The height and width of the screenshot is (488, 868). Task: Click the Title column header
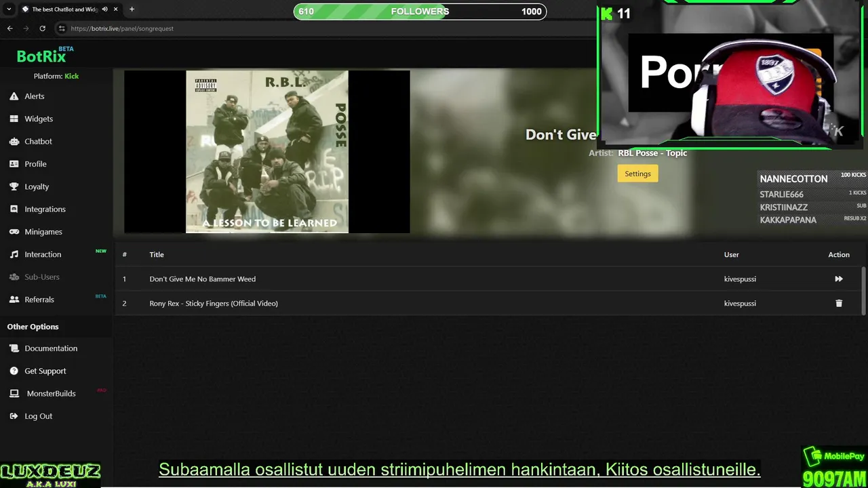click(x=157, y=254)
